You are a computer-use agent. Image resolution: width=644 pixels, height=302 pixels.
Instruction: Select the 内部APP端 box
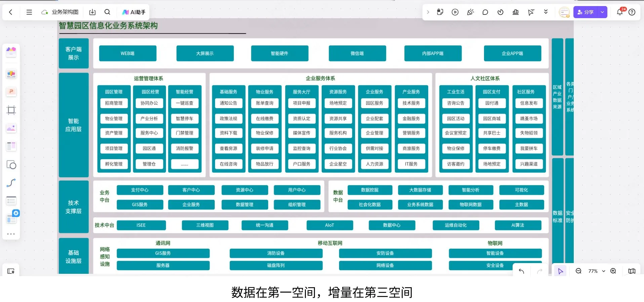433,53
